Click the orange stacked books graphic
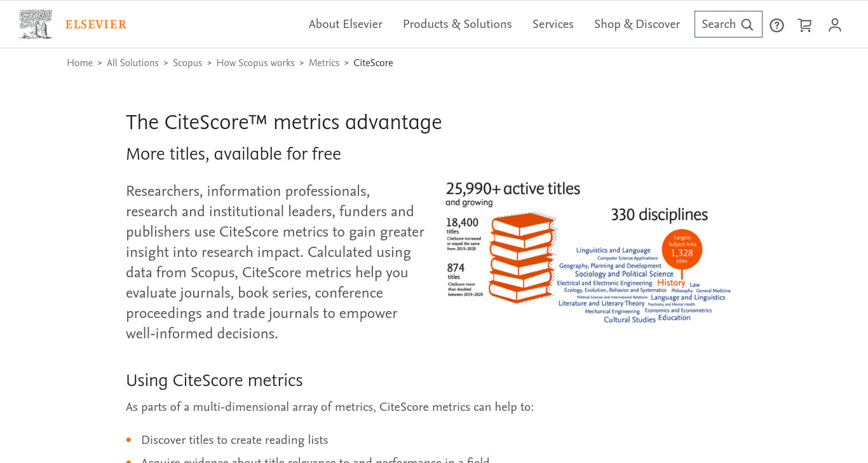The height and width of the screenshot is (463, 868). 522,257
